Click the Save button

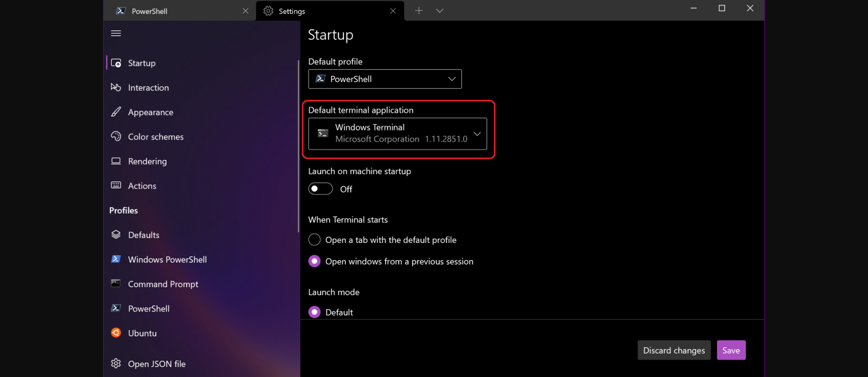731,350
